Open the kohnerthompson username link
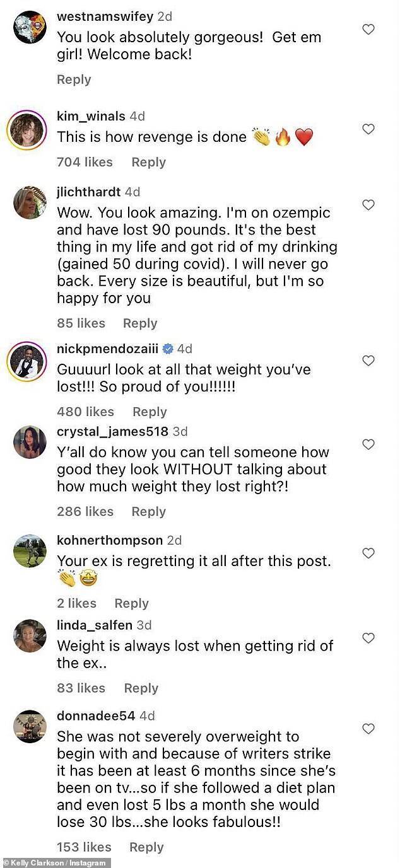 (110, 540)
